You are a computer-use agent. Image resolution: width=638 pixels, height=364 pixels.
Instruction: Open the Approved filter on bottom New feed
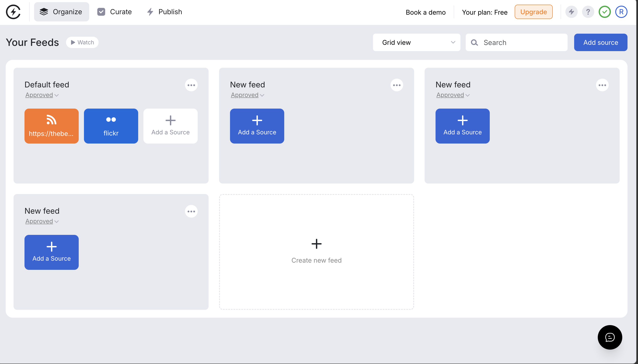(42, 221)
